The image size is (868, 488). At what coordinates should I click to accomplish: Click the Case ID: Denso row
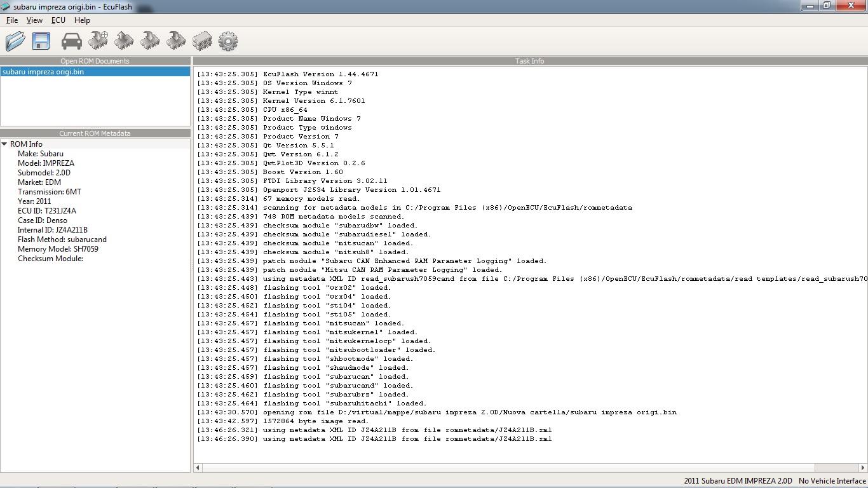point(43,220)
